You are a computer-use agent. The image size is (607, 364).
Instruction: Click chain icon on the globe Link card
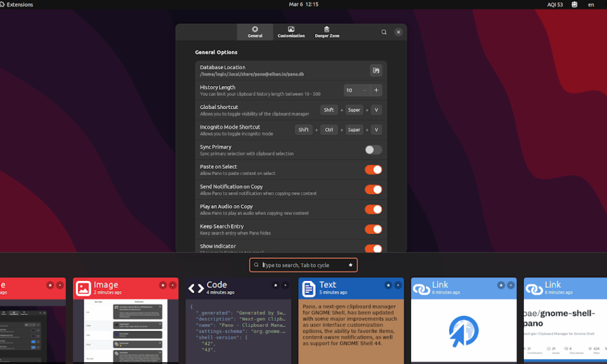421,289
